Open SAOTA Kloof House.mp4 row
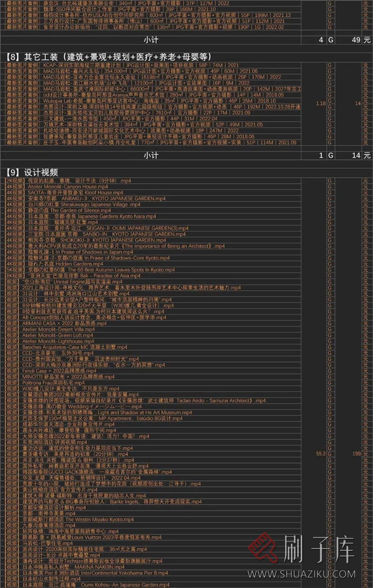This screenshot has height=588, width=373. coord(64,192)
